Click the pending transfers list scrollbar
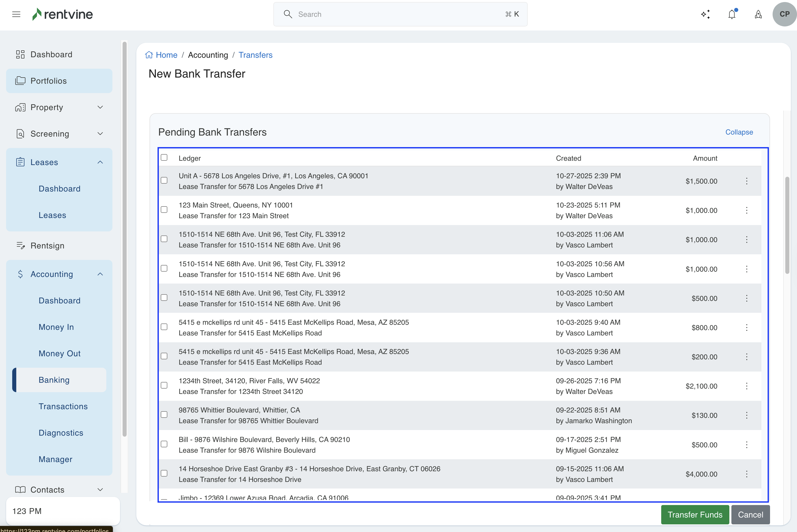The height and width of the screenshot is (532, 797). point(787,225)
